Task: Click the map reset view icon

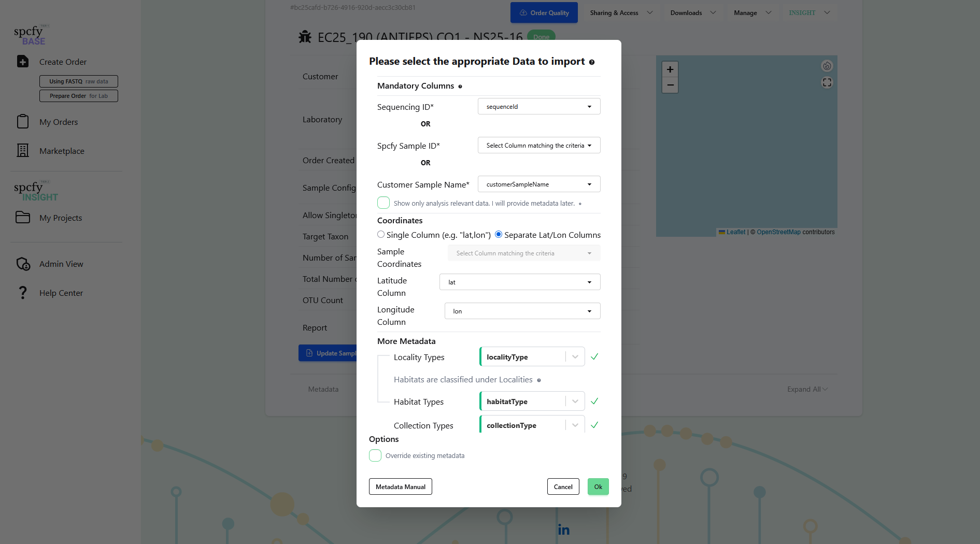Action: [827, 66]
